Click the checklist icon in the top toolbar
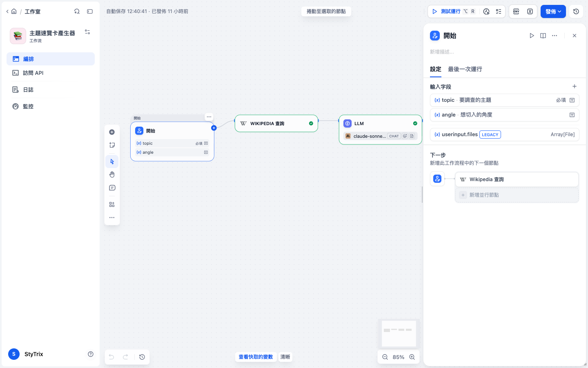 pos(499,11)
